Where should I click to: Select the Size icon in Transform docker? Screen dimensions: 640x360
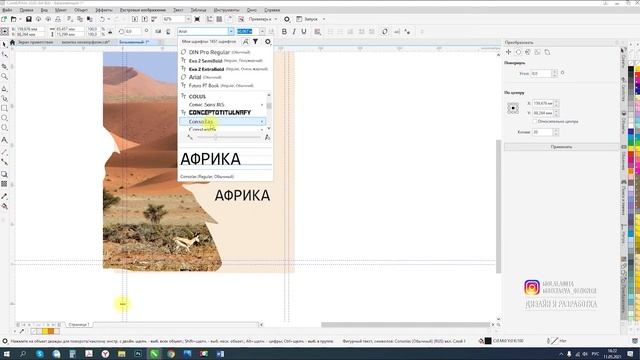[538, 52]
